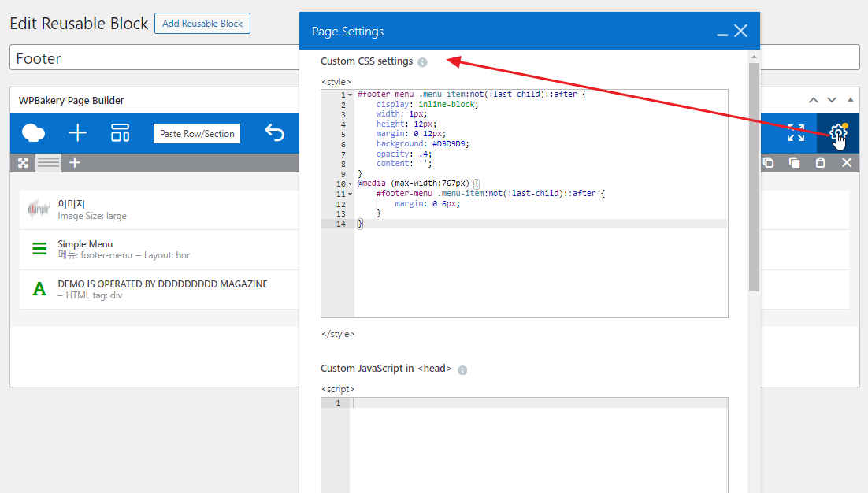The image size is (868, 493).
Task: Click the Custom JavaScript in head label
Action: tap(386, 369)
